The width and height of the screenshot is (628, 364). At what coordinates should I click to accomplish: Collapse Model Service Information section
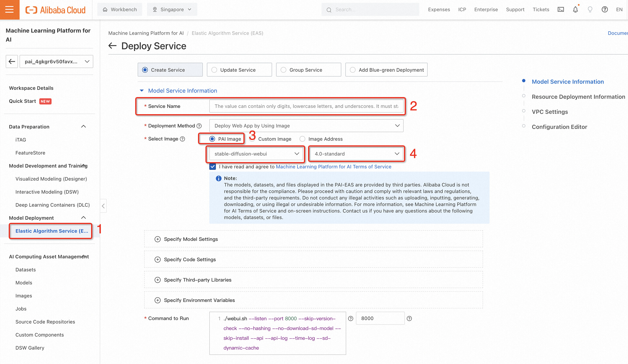142,91
